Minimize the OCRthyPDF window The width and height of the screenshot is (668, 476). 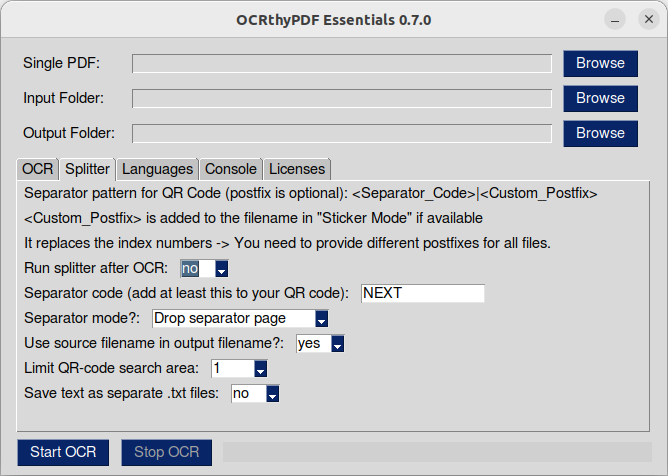615,20
